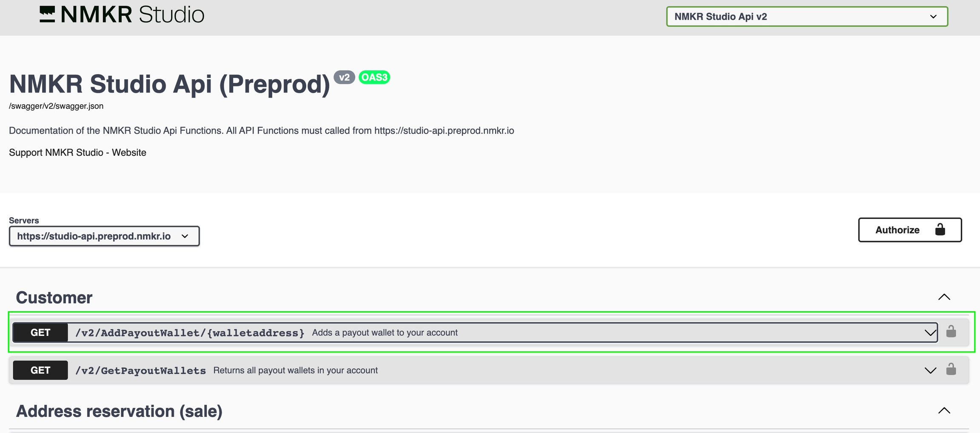Click the Address reservation (sale) heading

click(119, 411)
